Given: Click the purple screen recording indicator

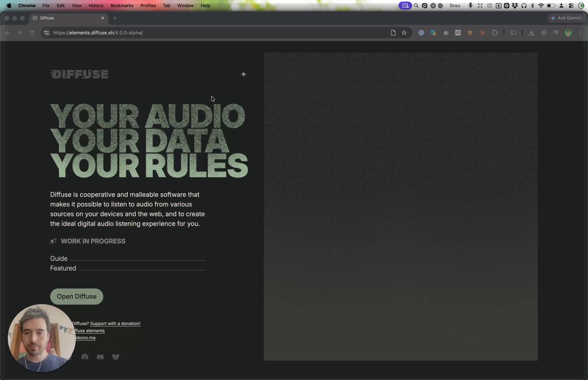Looking at the screenshot, I should point(405,6).
